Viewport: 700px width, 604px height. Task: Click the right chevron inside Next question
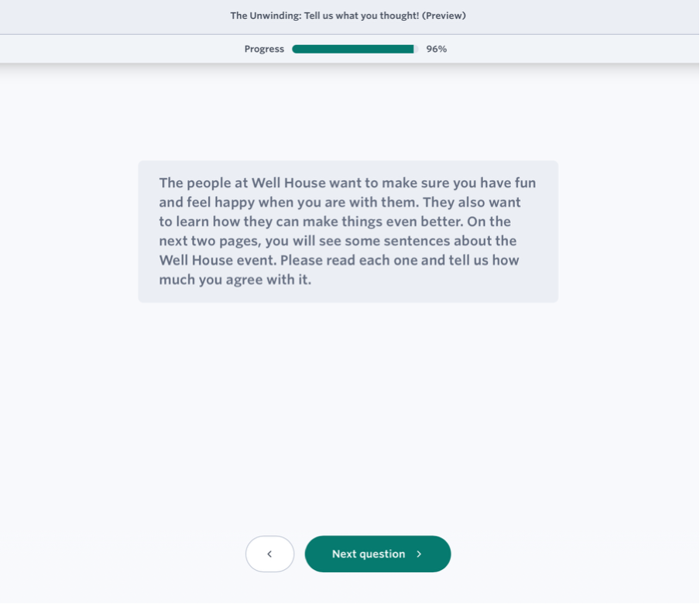tap(419, 554)
